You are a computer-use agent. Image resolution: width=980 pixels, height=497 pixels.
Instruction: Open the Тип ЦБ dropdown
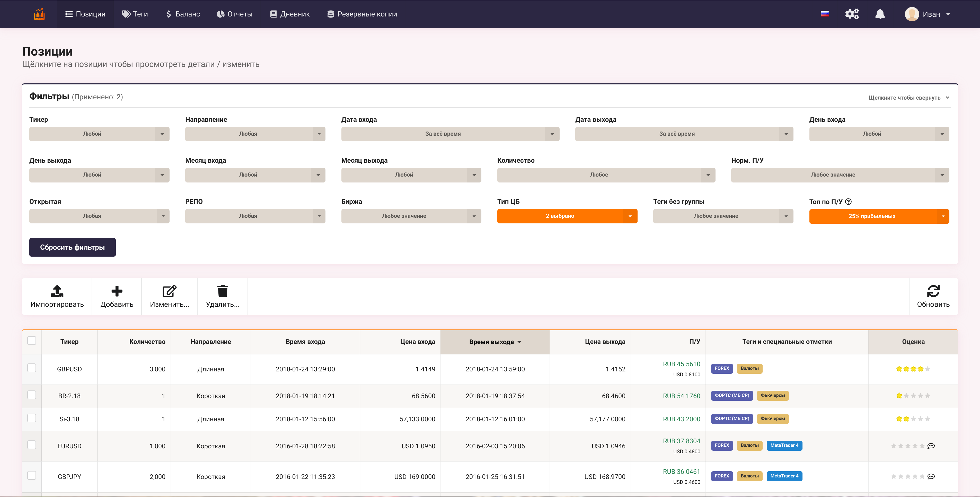tap(567, 216)
